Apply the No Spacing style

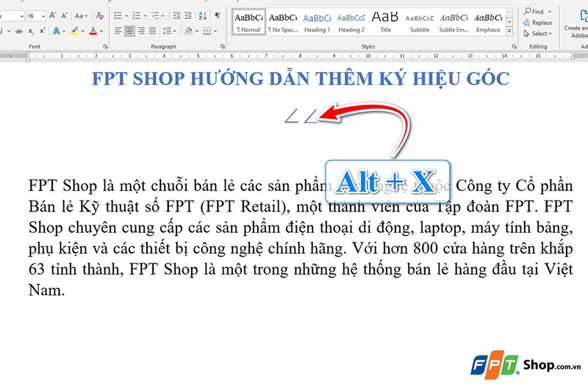point(283,22)
